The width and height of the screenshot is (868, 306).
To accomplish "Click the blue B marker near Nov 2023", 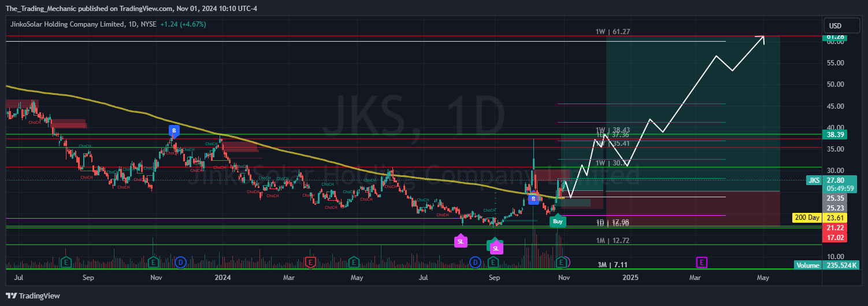I will click(173, 131).
